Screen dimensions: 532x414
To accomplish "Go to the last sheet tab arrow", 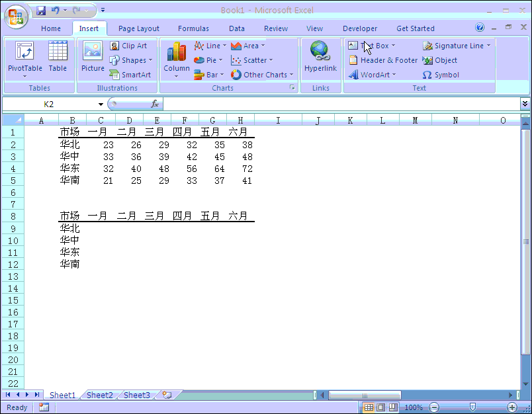I will coord(37,395).
